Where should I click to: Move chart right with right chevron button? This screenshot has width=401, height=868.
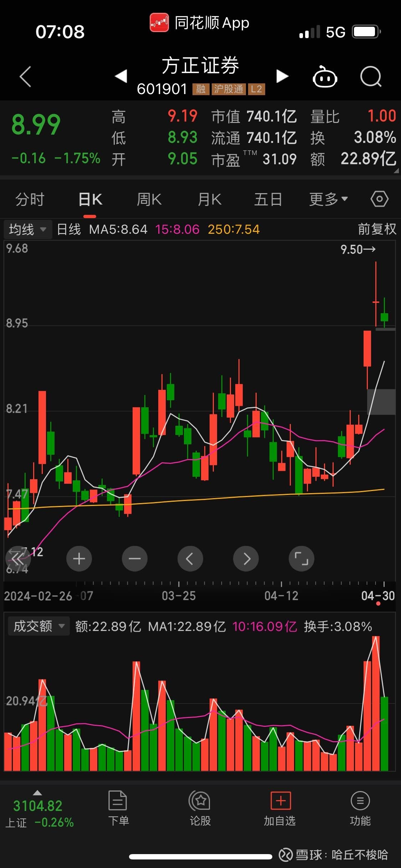tap(246, 559)
